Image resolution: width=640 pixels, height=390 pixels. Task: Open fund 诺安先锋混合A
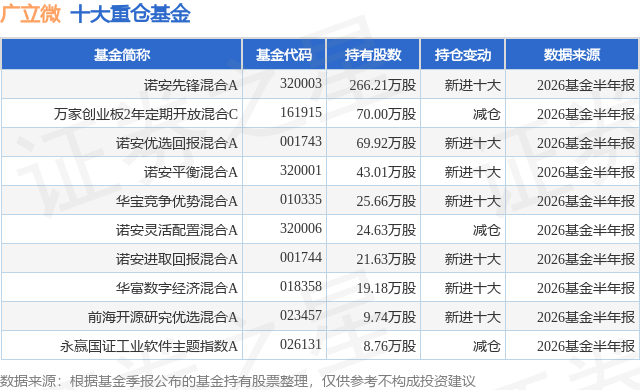click(191, 85)
